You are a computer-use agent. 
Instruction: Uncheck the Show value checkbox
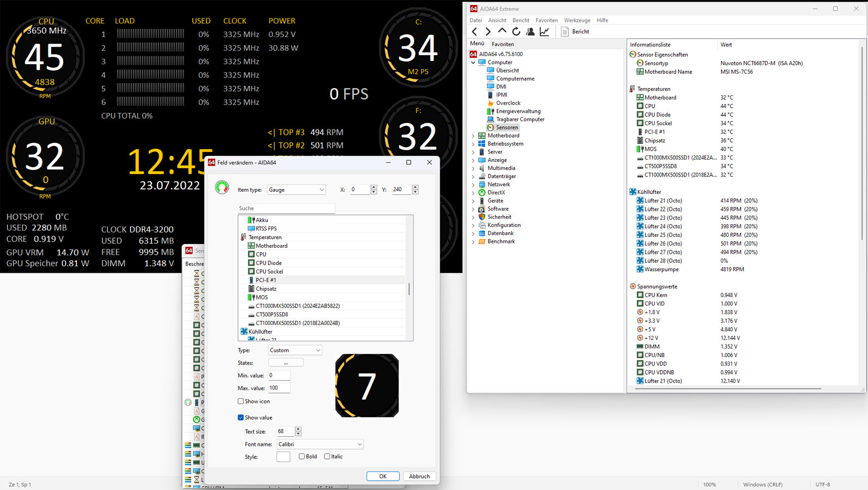pyautogui.click(x=241, y=418)
